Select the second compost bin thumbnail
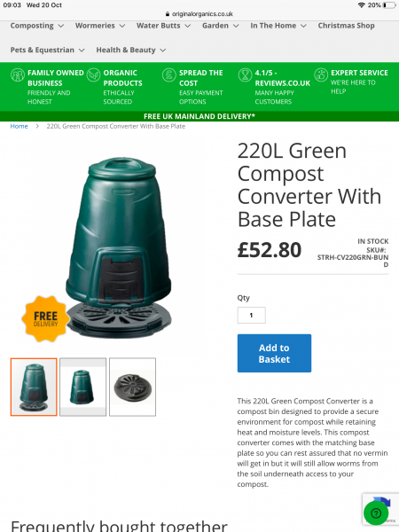The image size is (399, 532). point(82,387)
